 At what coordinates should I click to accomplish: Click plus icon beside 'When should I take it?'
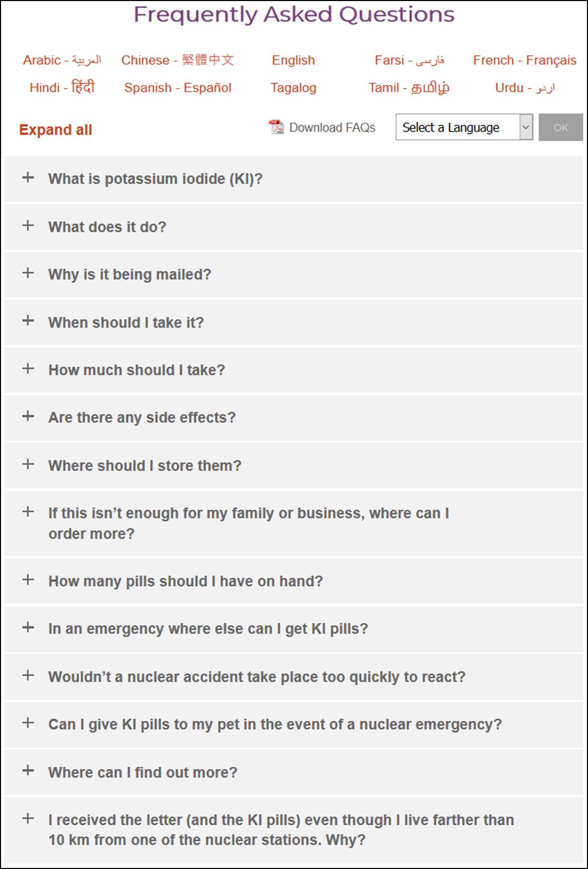28,321
